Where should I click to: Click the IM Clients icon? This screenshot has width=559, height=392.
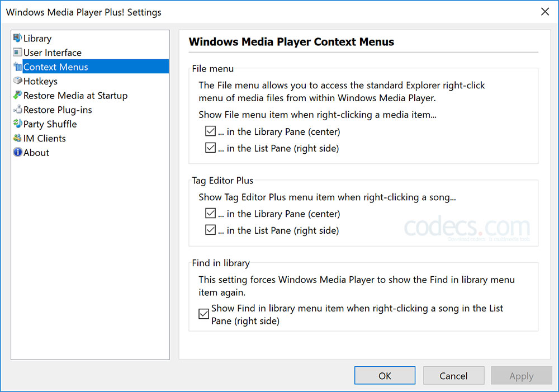tap(17, 139)
